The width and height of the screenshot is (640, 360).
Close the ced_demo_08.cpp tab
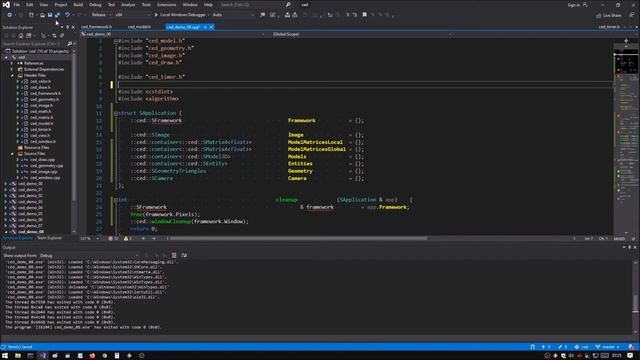pyautogui.click(x=211, y=27)
